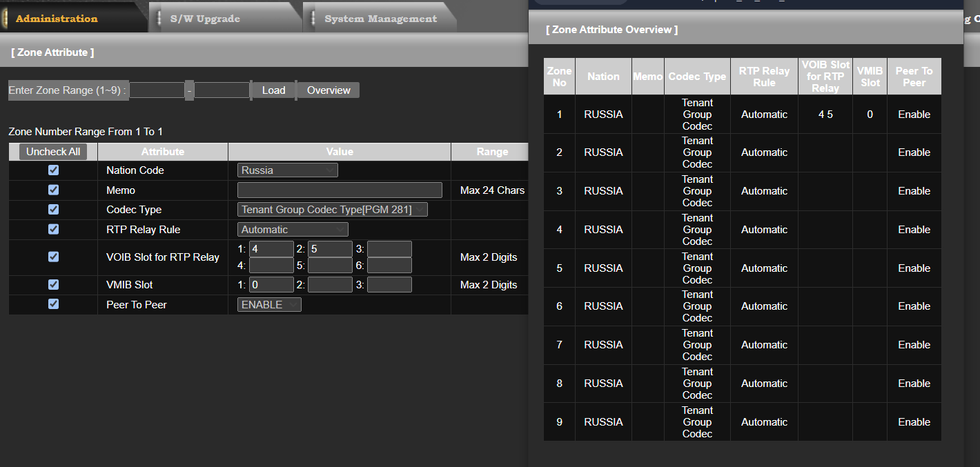This screenshot has width=980, height=467.
Task: Toggle the Memo attribute checkbox
Action: click(x=53, y=190)
